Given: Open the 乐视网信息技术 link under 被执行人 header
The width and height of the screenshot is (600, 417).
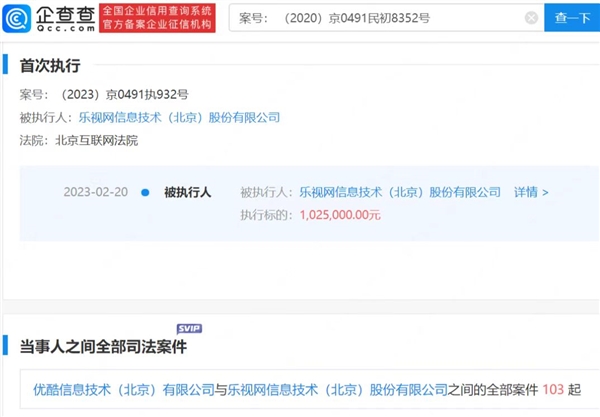Looking at the screenshot, I should [x=179, y=117].
